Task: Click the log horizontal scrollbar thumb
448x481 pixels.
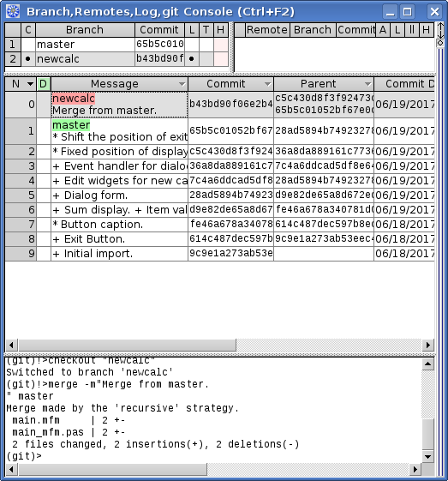Action: point(127,346)
